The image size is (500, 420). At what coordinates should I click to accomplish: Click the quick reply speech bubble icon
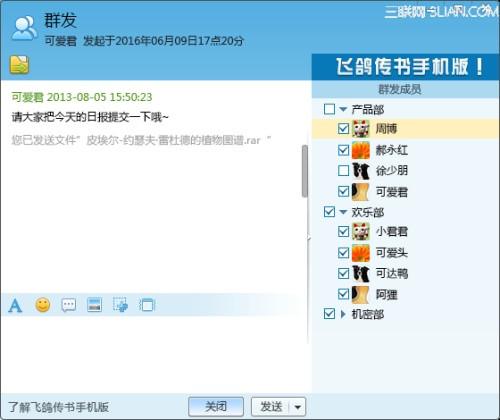[69, 305]
